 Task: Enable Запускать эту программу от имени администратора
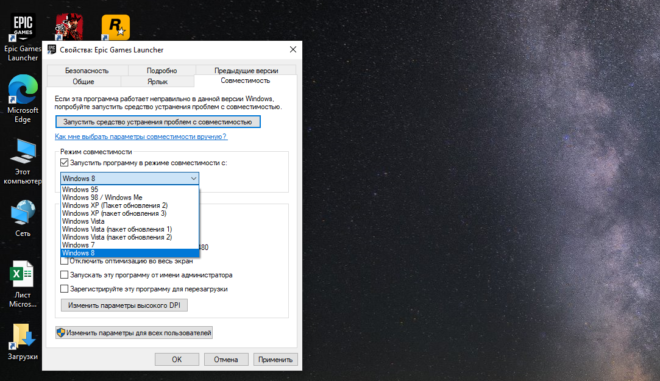pos(64,275)
